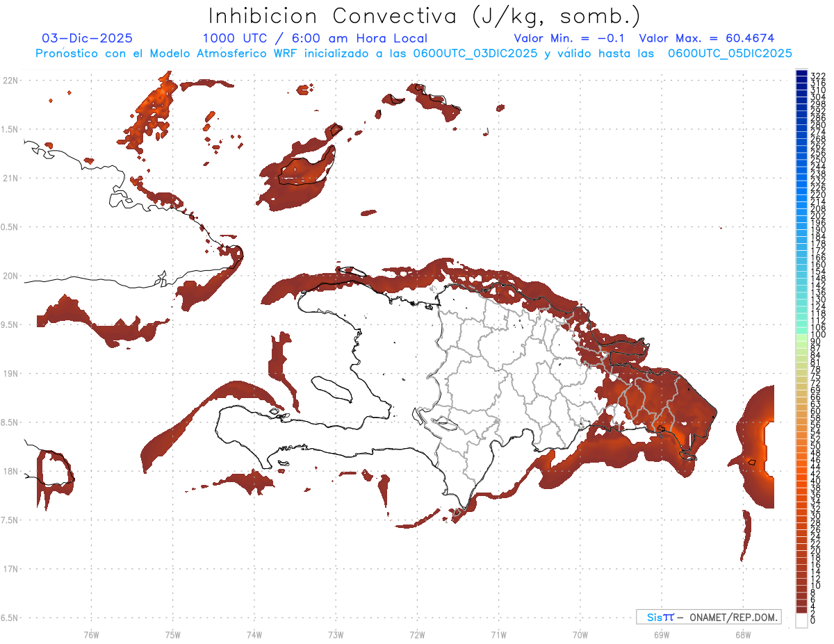Click the ONAMET/REP.DOM. logo box
834x644 pixels.
coord(709,617)
